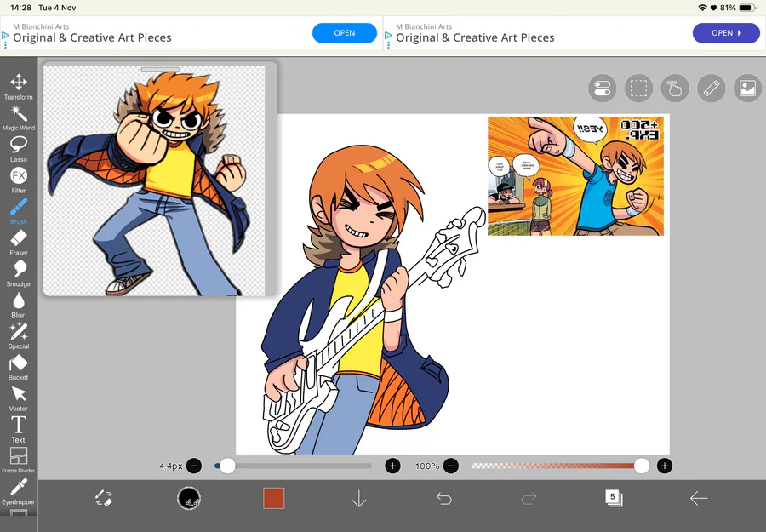Screen dimensions: 766x532
Task: Undo the last stroke
Action: pyautogui.click(x=444, y=498)
